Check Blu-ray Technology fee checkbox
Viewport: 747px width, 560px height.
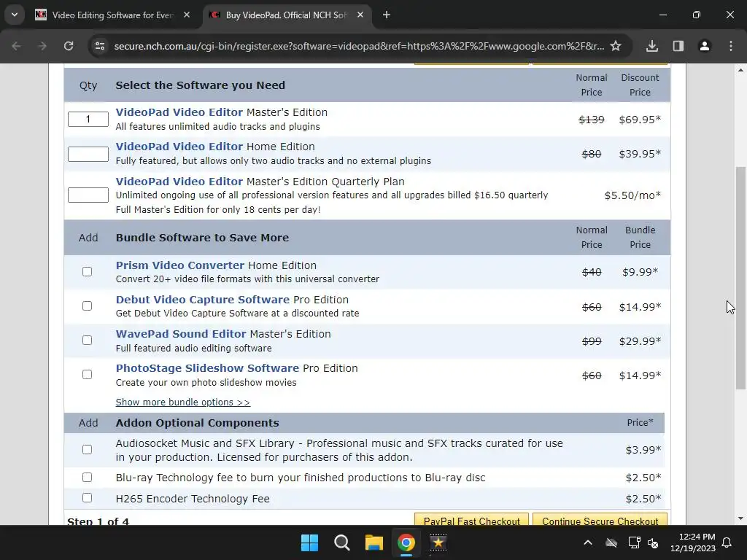(x=88, y=477)
